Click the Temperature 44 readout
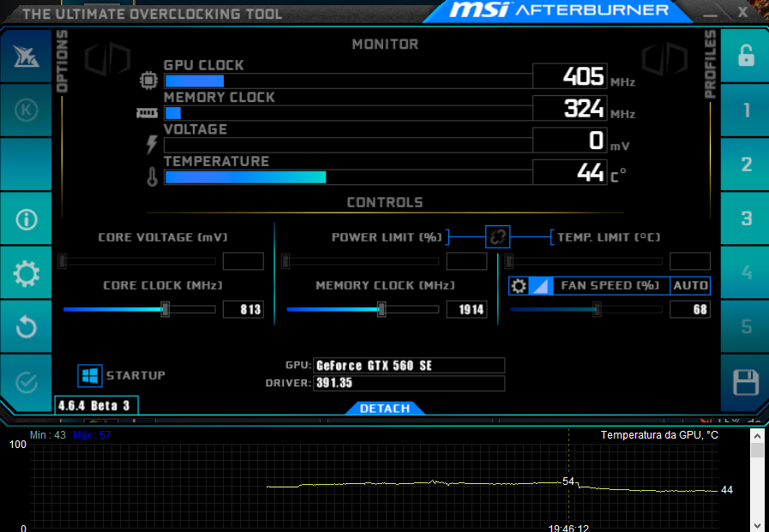Screen dimensions: 769x532 pyautogui.click(x=570, y=172)
